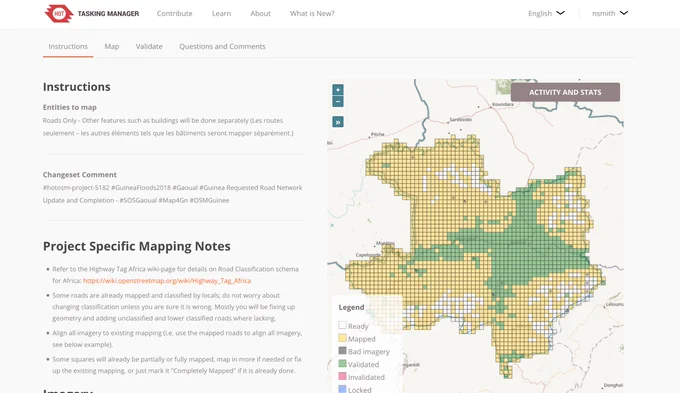Open the Contribute menu item

pyautogui.click(x=174, y=13)
